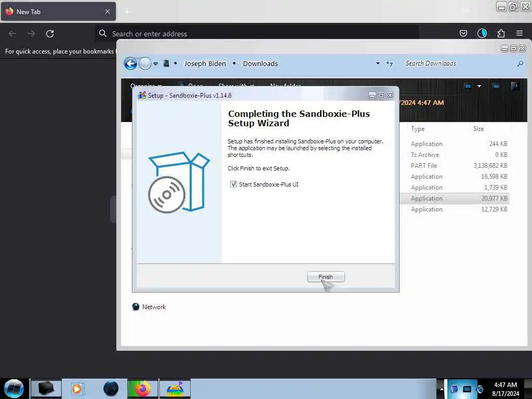Click the monitor icon in system tray
Image resolution: width=532 pixels, height=399 pixels.
pos(467,389)
